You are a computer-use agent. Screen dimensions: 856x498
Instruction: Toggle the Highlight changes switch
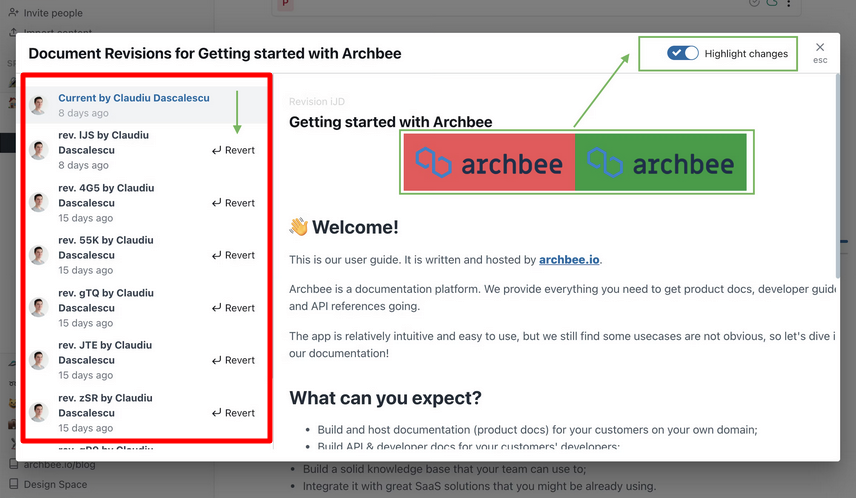pos(682,53)
